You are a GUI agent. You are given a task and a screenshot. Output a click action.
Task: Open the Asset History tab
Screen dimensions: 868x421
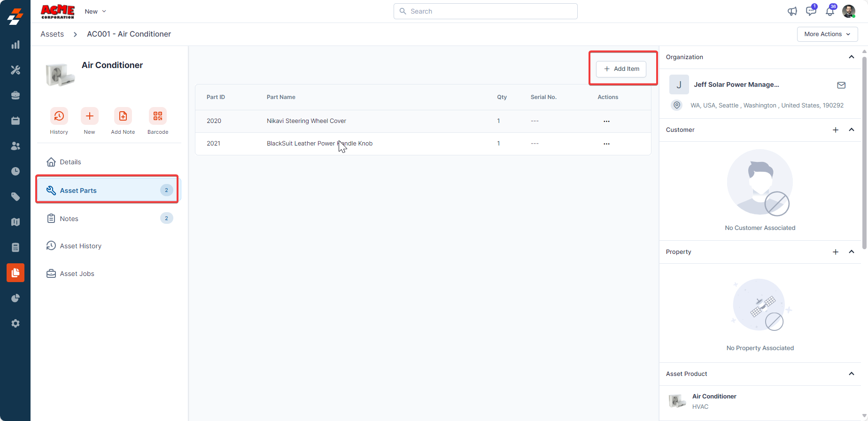pos(80,246)
